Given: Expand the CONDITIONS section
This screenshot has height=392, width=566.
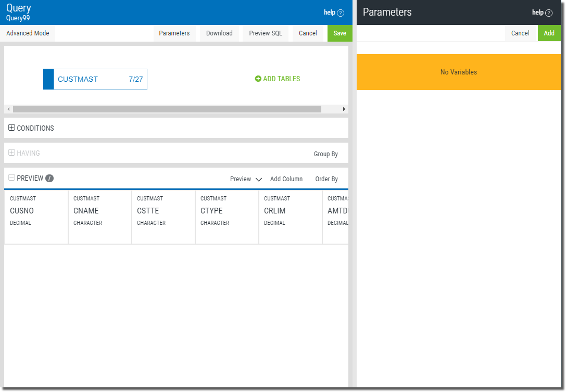Looking at the screenshot, I should click(x=11, y=128).
